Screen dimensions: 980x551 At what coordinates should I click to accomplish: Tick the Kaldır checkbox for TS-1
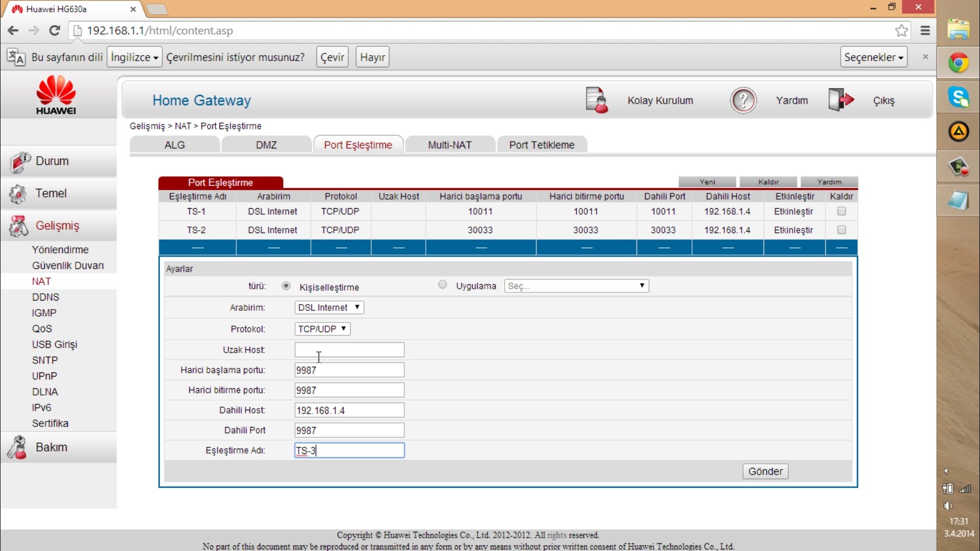click(x=841, y=211)
